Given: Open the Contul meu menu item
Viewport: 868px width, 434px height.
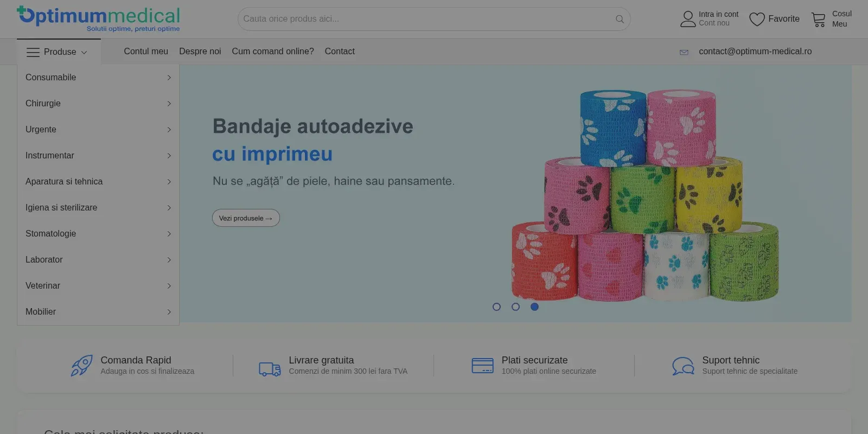Looking at the screenshot, I should tap(146, 52).
